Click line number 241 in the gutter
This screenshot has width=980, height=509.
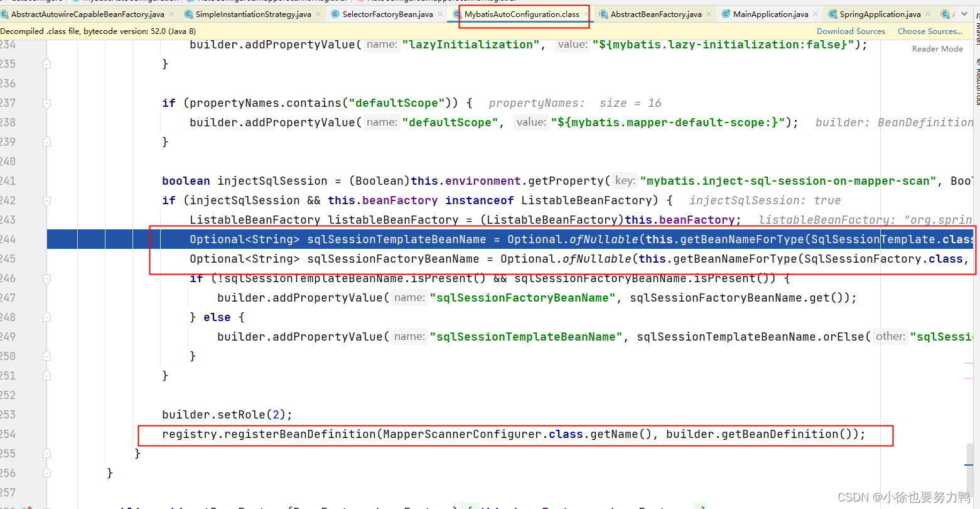[x=8, y=181]
